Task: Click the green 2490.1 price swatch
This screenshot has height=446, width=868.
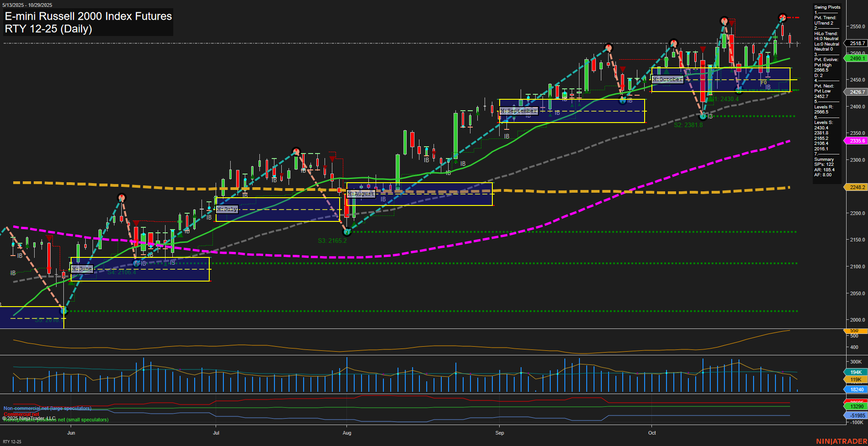Action: pyautogui.click(x=857, y=58)
